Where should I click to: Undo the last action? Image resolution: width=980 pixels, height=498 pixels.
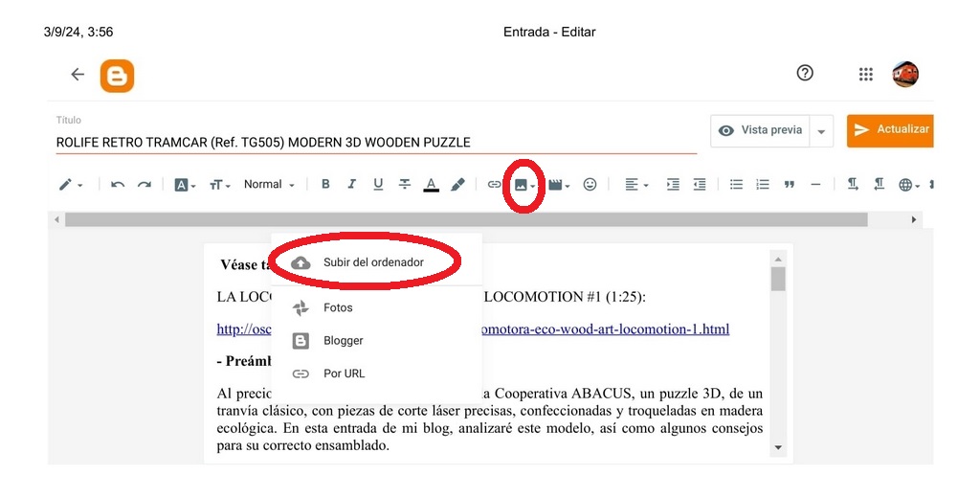click(118, 185)
